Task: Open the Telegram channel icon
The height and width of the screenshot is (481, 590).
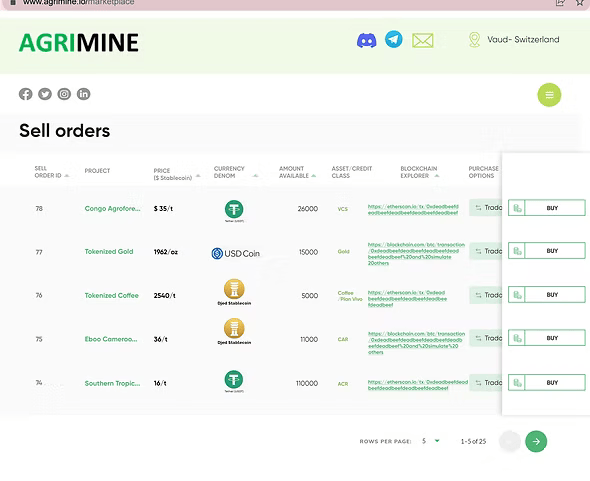Action: (394, 39)
